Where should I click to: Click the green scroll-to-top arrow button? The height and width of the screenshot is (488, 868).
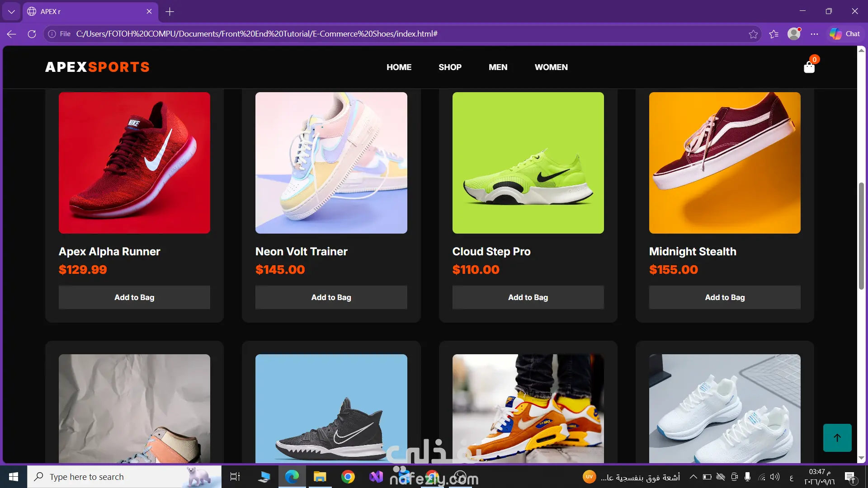[x=837, y=437]
